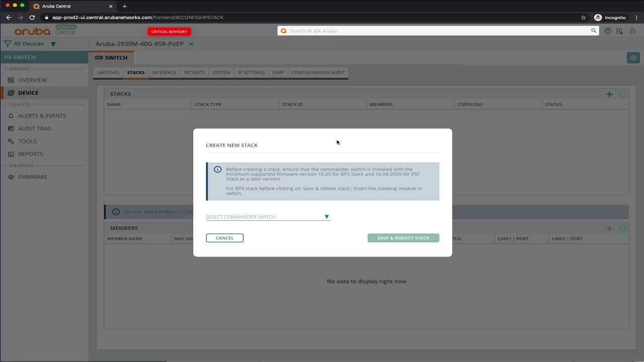The image size is (644, 362).
Task: Click the Stacks table options icon
Action: (x=622, y=94)
